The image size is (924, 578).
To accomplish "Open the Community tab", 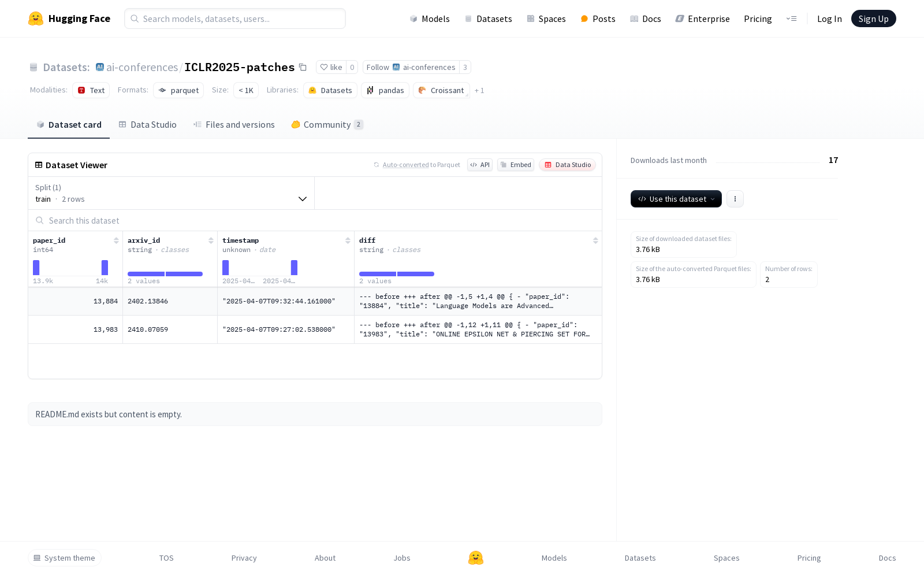I will (327, 124).
